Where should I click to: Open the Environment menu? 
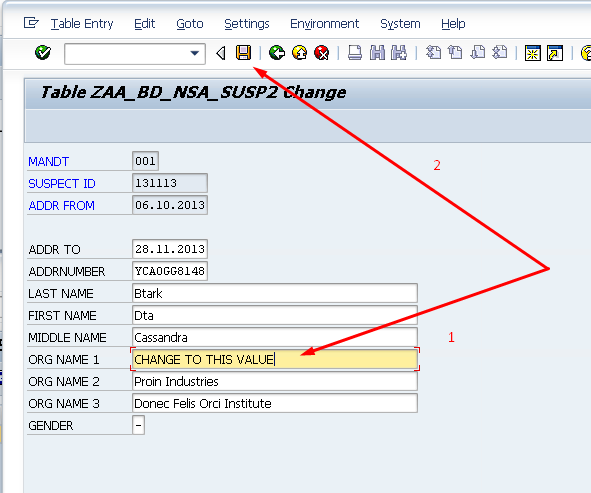tap(324, 24)
